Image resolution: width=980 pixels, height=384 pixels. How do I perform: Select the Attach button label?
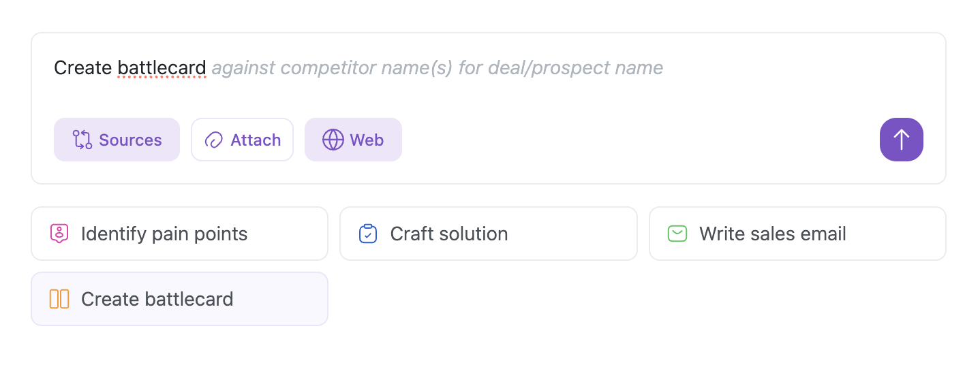click(x=256, y=140)
